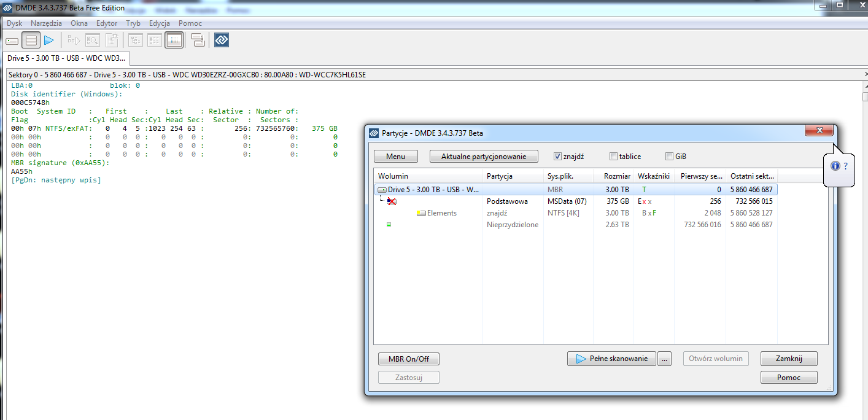The height and width of the screenshot is (420, 868).
Task: Enable the 'GiB' checkbox
Action: [x=669, y=156]
